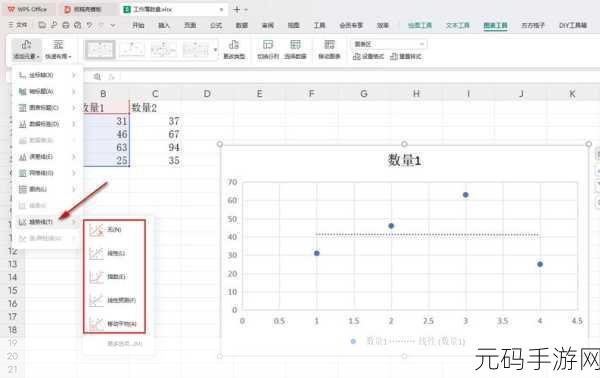The height and width of the screenshot is (378, 600).
Task: Click the Print icon in quick access toolbar
Action: (x=66, y=25)
